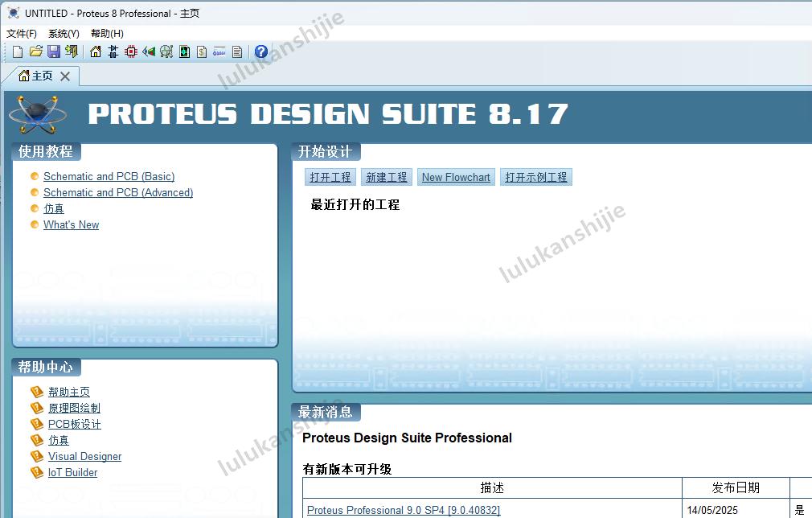Click the 打开工程 button
Viewport: 812px width, 518px height.
click(330, 177)
